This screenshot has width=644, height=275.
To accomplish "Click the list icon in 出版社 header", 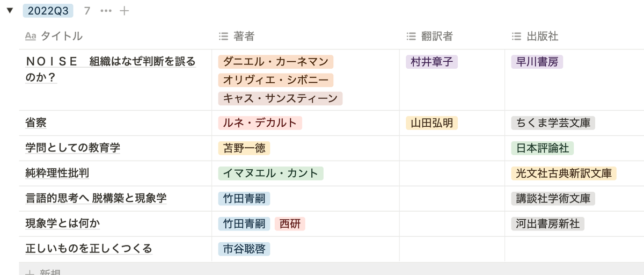I will [x=516, y=37].
